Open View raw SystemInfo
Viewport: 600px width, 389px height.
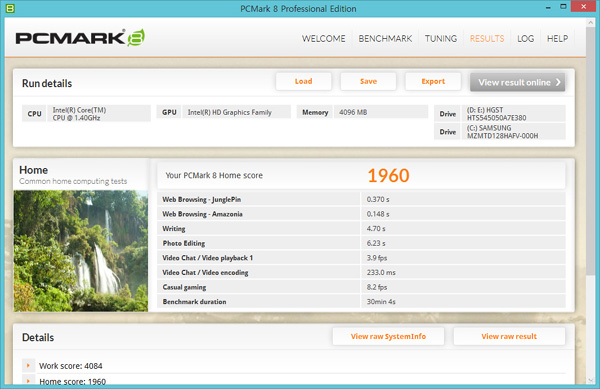(x=388, y=336)
